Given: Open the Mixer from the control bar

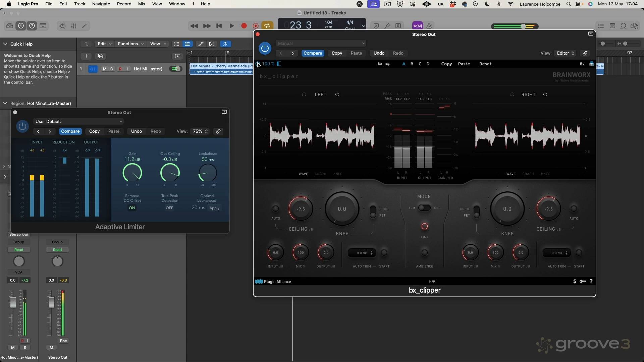Looking at the screenshot, I should point(73,26).
